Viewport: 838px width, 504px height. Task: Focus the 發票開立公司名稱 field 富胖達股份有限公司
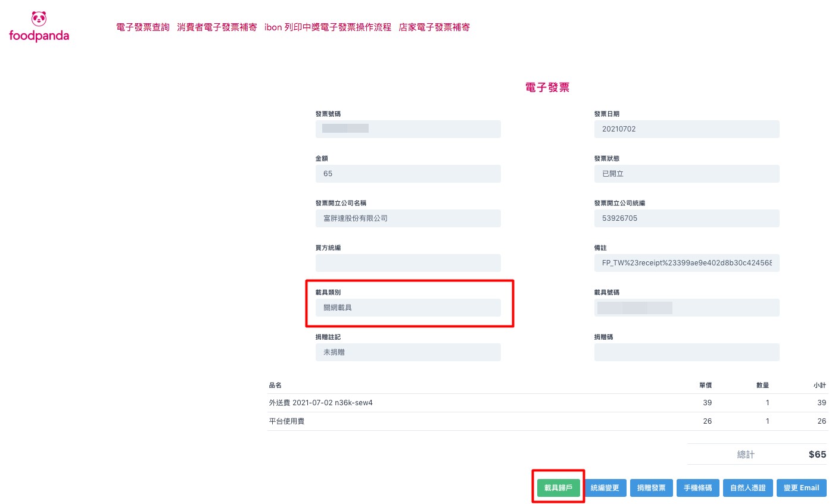click(408, 218)
